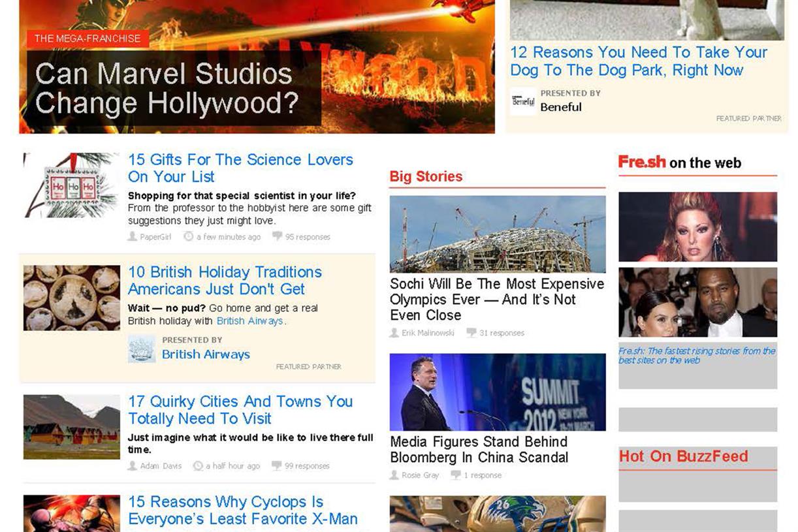This screenshot has height=532, width=798.
Task: Open the '12 Reasons You Need To Take Your Dog' article
Action: pyautogui.click(x=638, y=61)
